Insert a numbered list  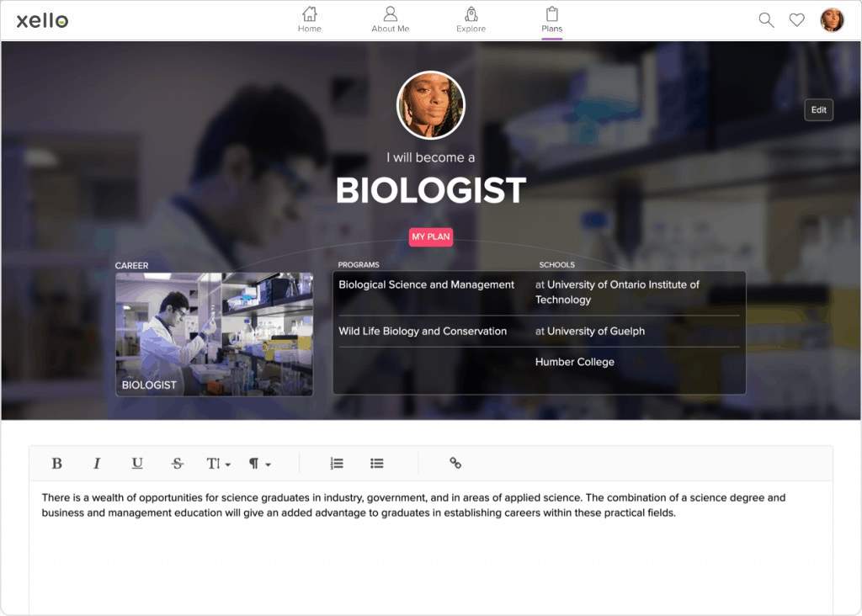point(337,464)
